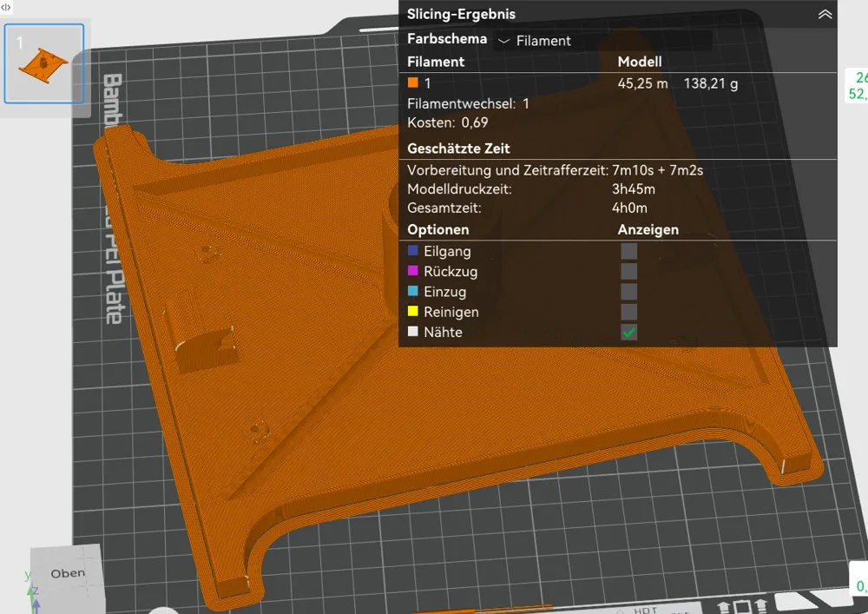
Task: Click the Filament column header
Action: tap(436, 62)
